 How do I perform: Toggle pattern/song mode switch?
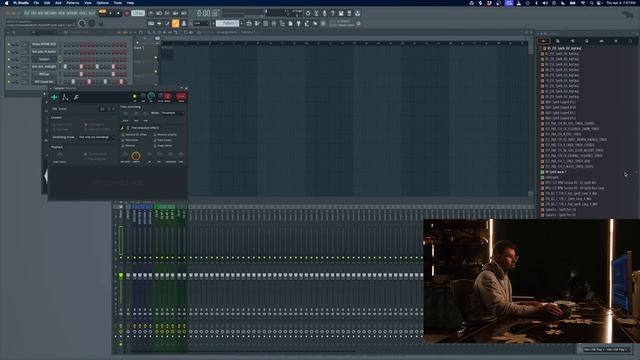coord(103,12)
